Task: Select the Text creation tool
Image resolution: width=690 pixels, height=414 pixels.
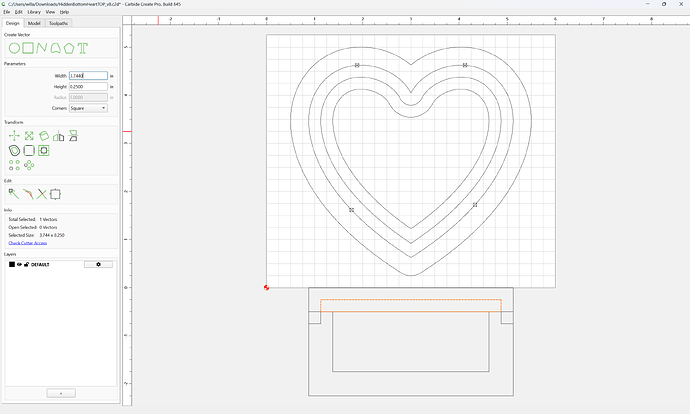Action: point(83,48)
